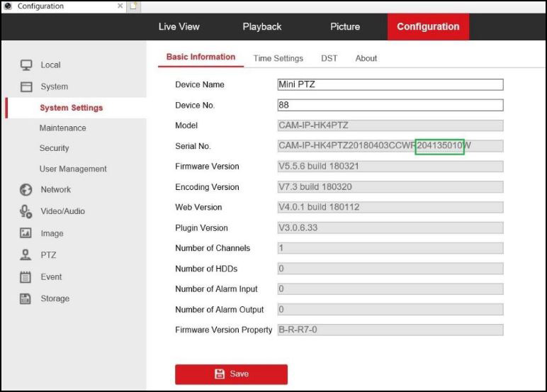Click the Device Name label
The height and width of the screenshot is (392, 547).
point(200,84)
